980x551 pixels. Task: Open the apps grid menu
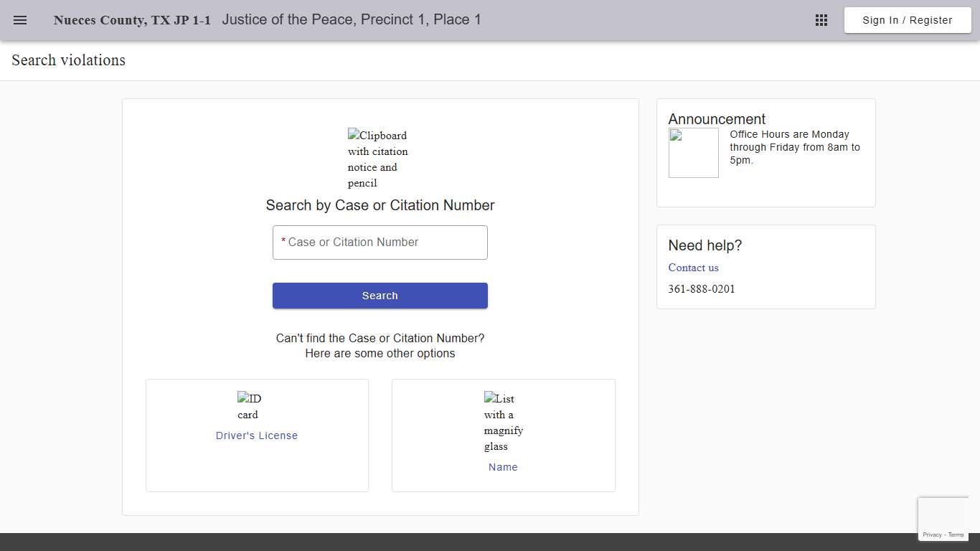[821, 20]
